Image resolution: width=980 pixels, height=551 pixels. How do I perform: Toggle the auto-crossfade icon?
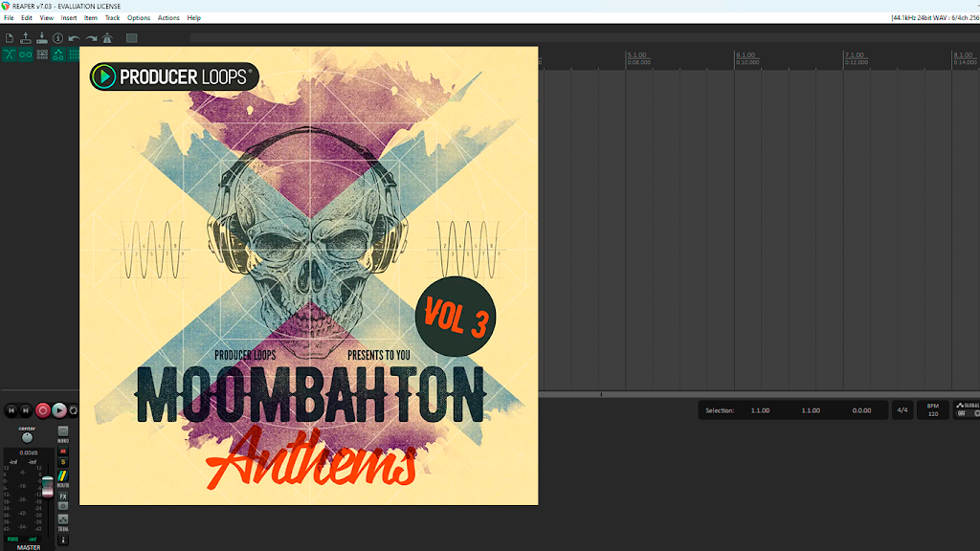10,55
